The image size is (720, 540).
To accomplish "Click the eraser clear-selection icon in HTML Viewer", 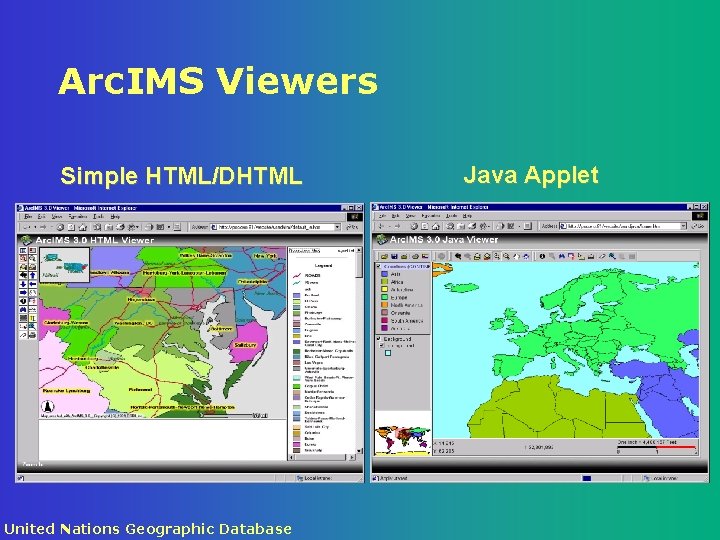I will (x=23, y=335).
